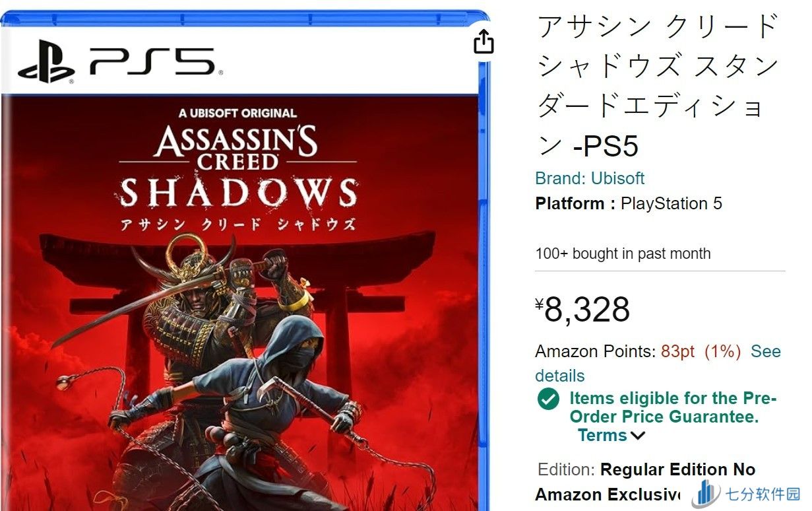Click the green checkmark guarantee icon
The image size is (812, 511).
tap(548, 399)
